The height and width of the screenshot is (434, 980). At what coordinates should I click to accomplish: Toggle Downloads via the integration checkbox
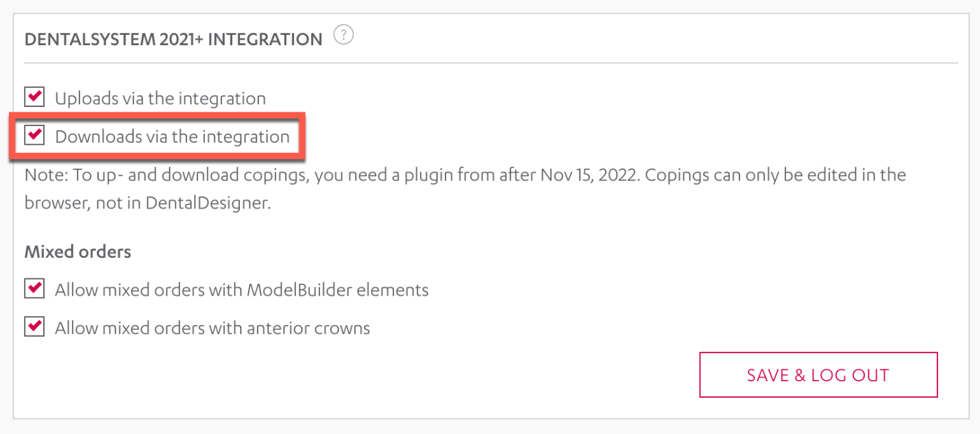pos(34,135)
